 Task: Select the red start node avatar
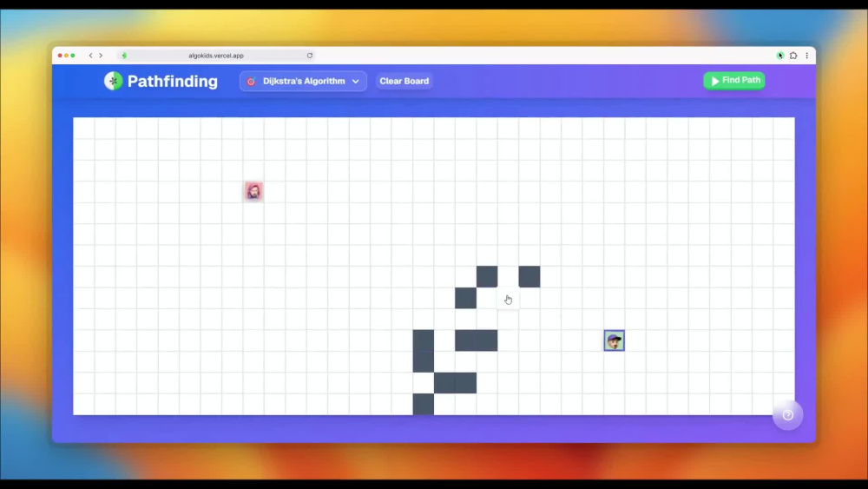pos(253,191)
